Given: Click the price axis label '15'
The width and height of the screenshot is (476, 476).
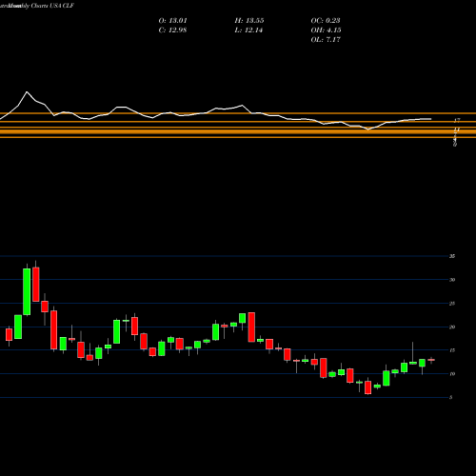Looking at the screenshot, I should (x=452, y=350).
